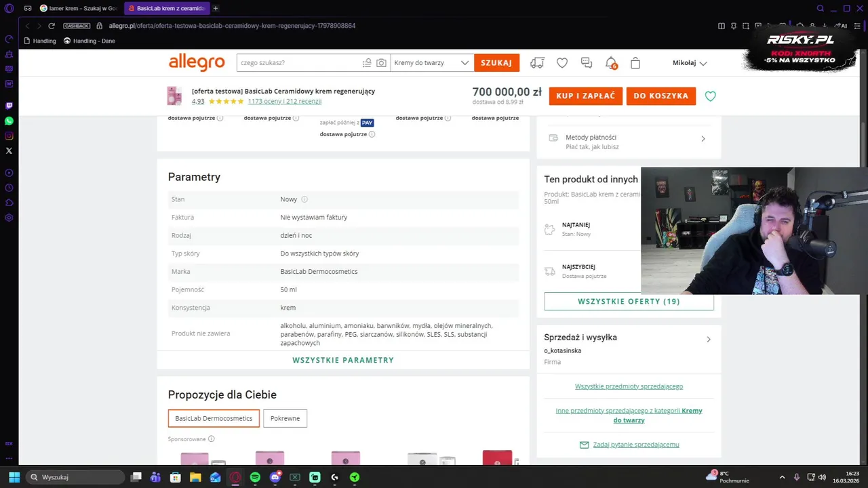Open search filters icon in search box

tap(367, 63)
